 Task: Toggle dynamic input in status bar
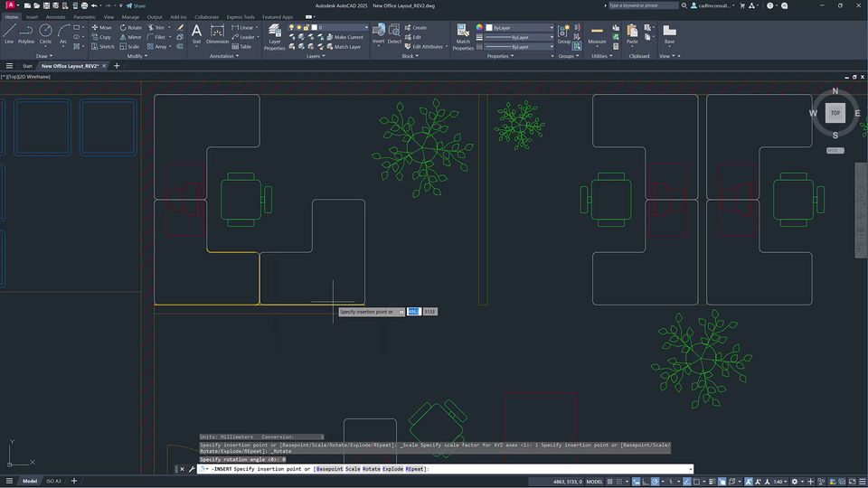[x=636, y=482]
